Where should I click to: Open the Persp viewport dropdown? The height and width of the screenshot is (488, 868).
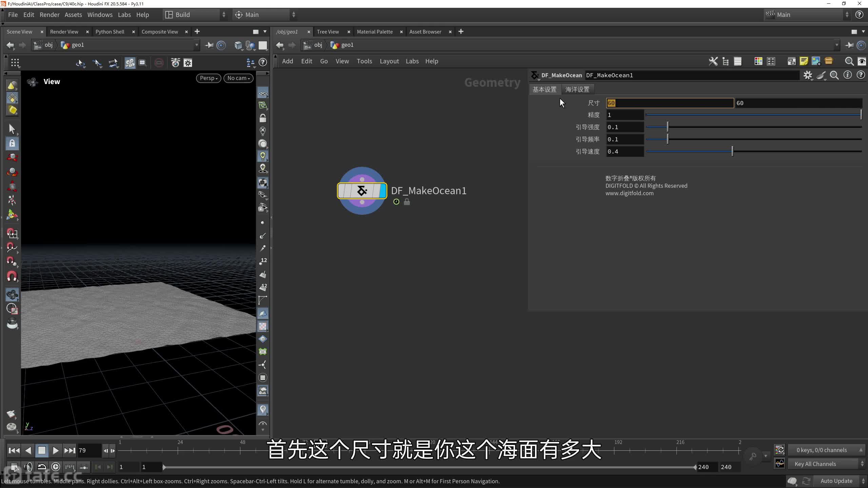pos(208,78)
